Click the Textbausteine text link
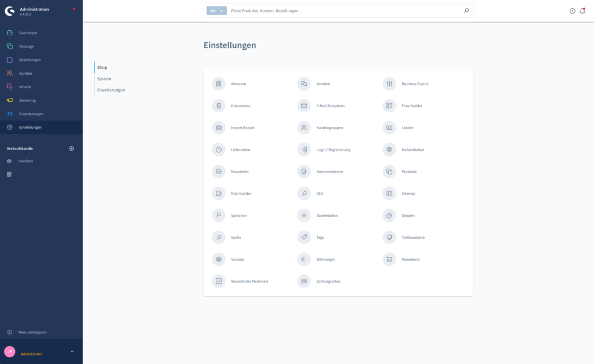 [x=413, y=238]
